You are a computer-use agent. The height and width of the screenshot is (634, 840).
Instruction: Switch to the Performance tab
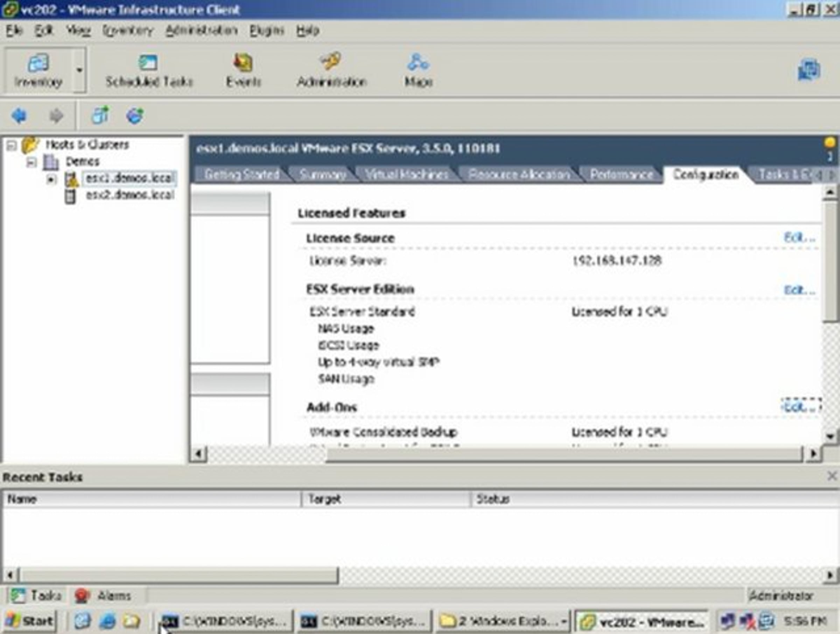[x=621, y=174]
